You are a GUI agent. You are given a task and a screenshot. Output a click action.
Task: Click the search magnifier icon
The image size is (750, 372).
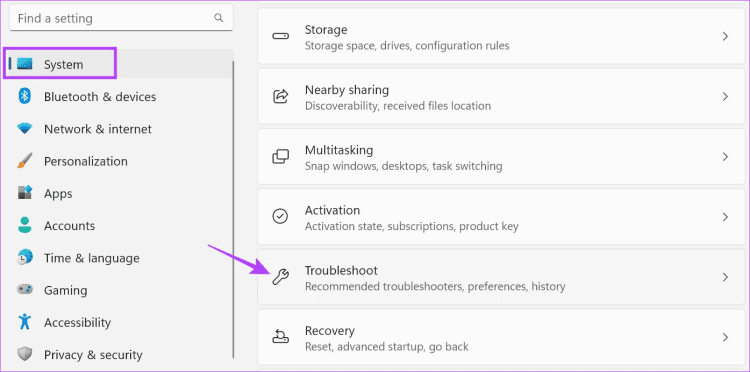pyautogui.click(x=219, y=18)
